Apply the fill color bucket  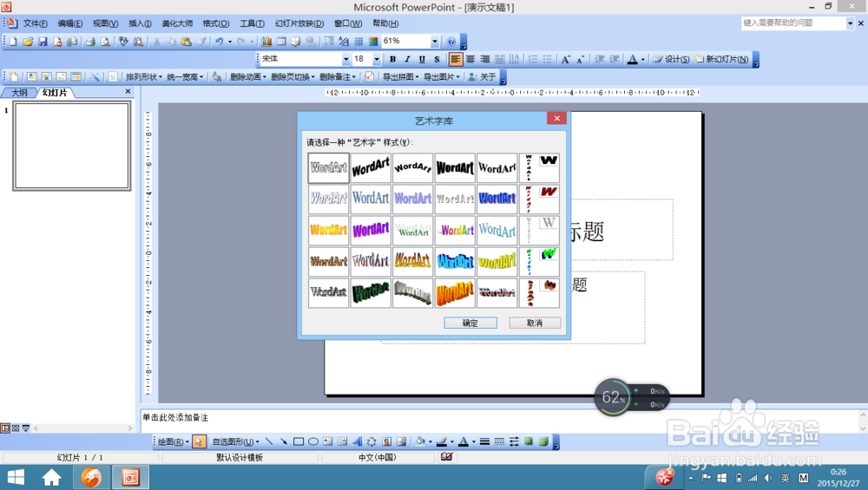click(x=420, y=441)
